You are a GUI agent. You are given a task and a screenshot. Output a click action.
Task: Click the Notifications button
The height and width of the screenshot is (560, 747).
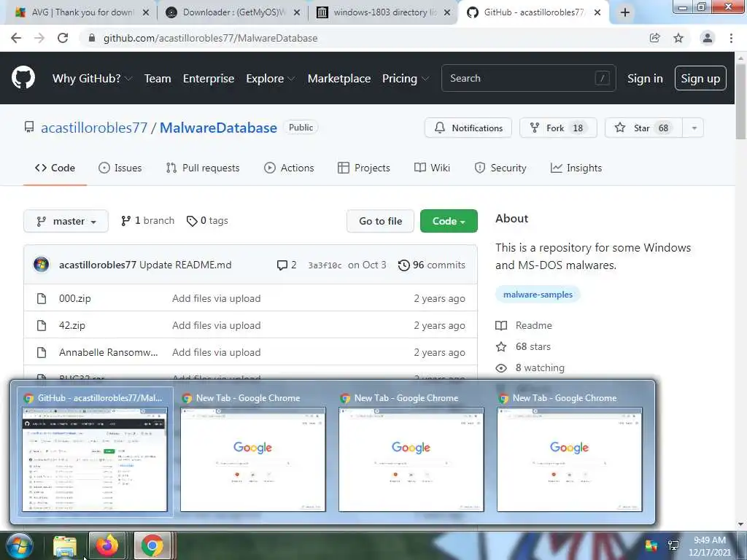coord(468,128)
